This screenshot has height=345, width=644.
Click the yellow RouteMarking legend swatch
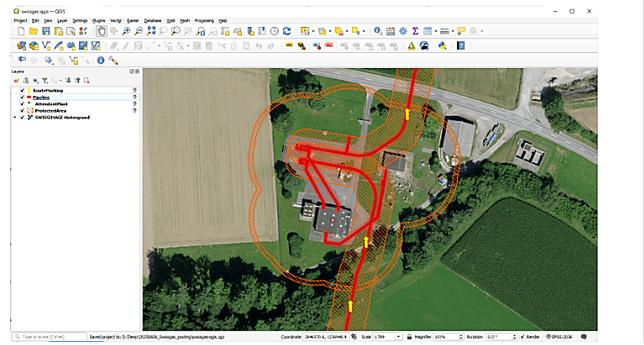[29, 90]
